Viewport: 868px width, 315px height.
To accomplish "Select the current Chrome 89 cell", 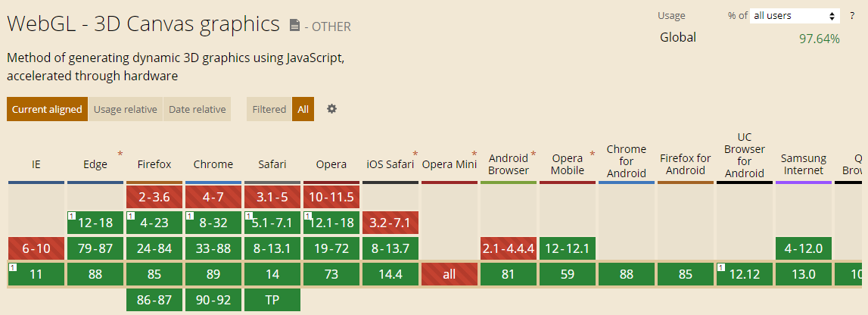I will pos(213,274).
